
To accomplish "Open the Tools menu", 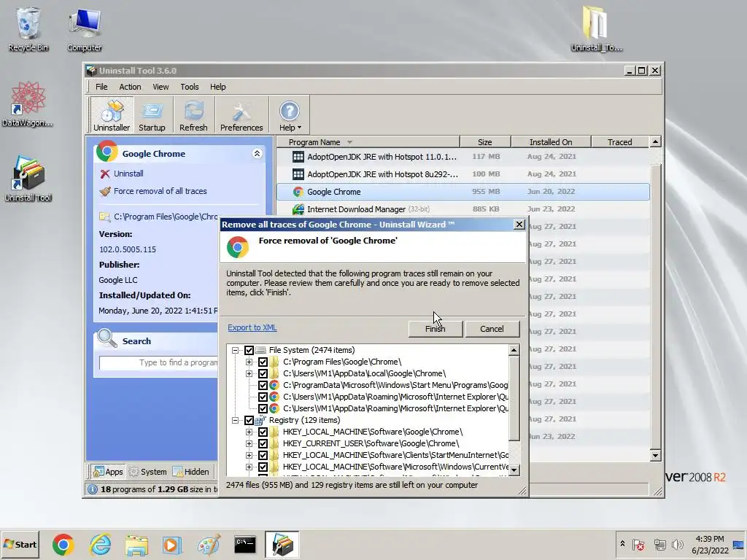I will [190, 87].
